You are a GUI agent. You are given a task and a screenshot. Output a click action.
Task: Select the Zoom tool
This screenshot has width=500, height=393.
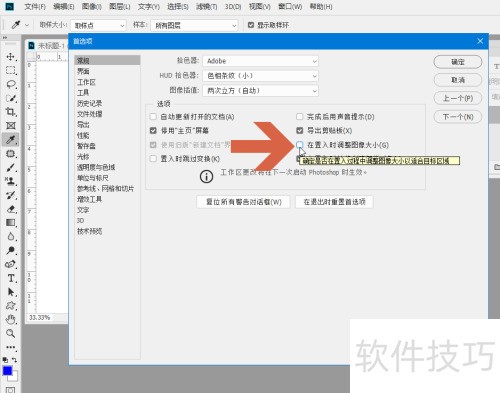(x=10, y=333)
